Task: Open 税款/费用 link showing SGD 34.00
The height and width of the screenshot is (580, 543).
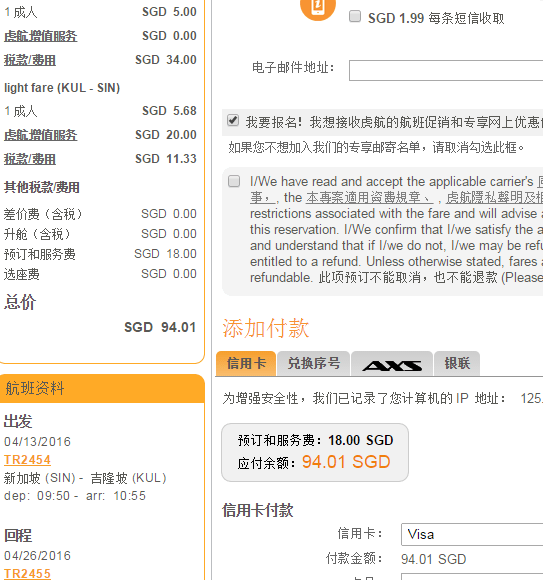Action: pos(30,60)
